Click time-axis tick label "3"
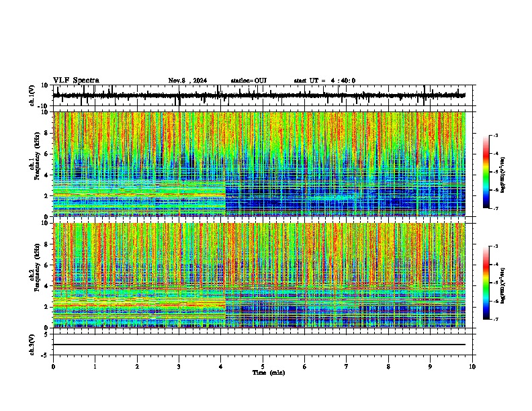 tap(179, 367)
